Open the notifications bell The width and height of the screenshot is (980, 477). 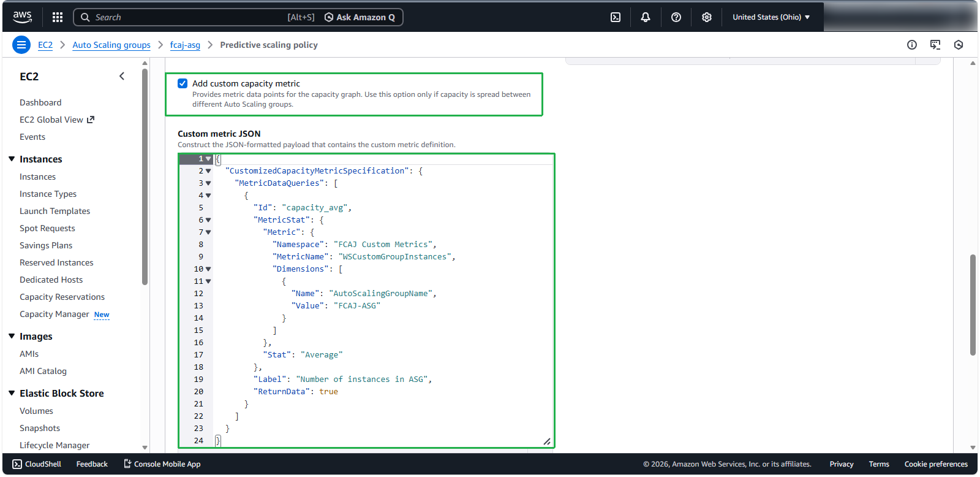click(646, 17)
